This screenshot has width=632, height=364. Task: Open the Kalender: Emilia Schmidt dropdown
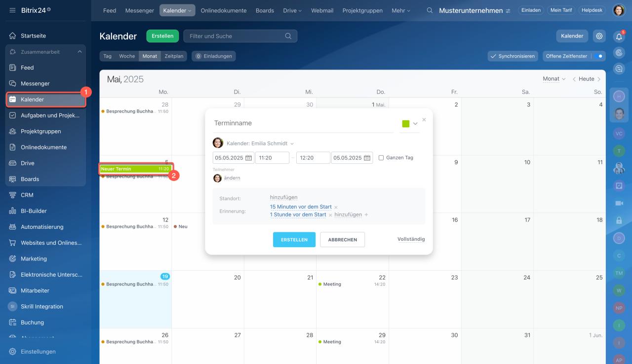point(260,144)
